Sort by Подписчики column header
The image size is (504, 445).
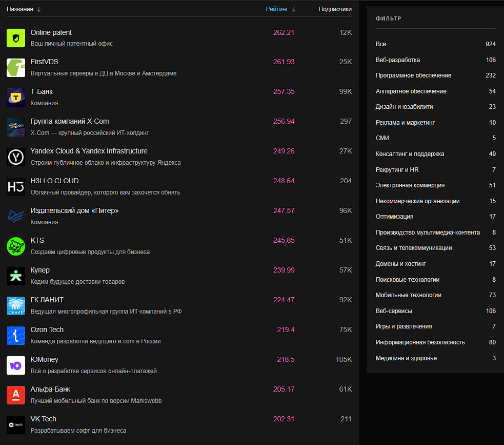(x=335, y=9)
